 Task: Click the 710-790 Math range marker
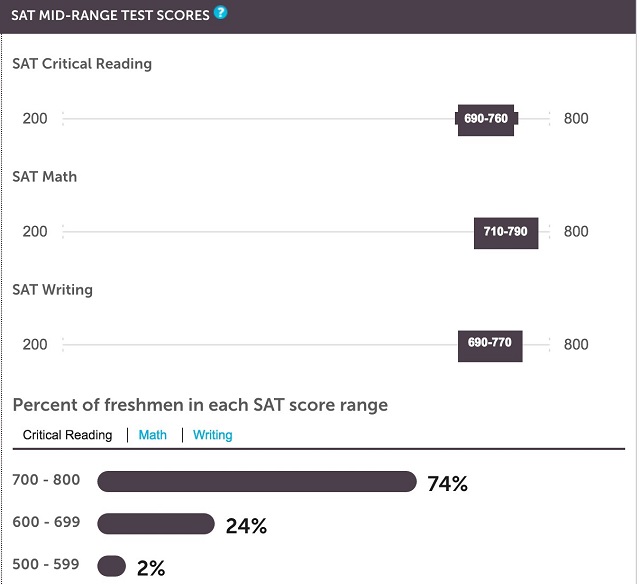pos(506,233)
